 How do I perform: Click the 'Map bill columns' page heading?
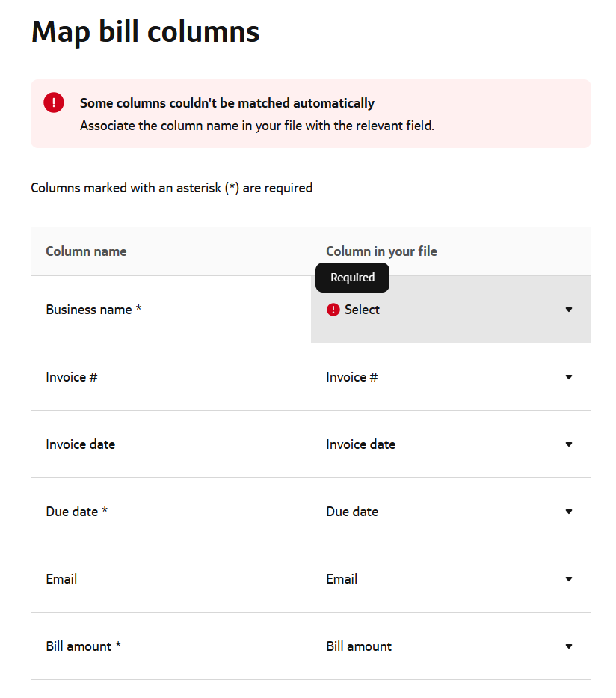tap(146, 31)
